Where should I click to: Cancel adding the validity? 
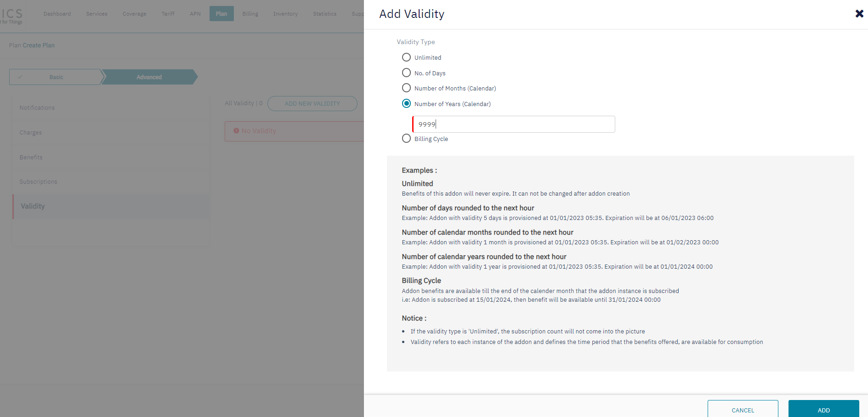click(x=743, y=410)
